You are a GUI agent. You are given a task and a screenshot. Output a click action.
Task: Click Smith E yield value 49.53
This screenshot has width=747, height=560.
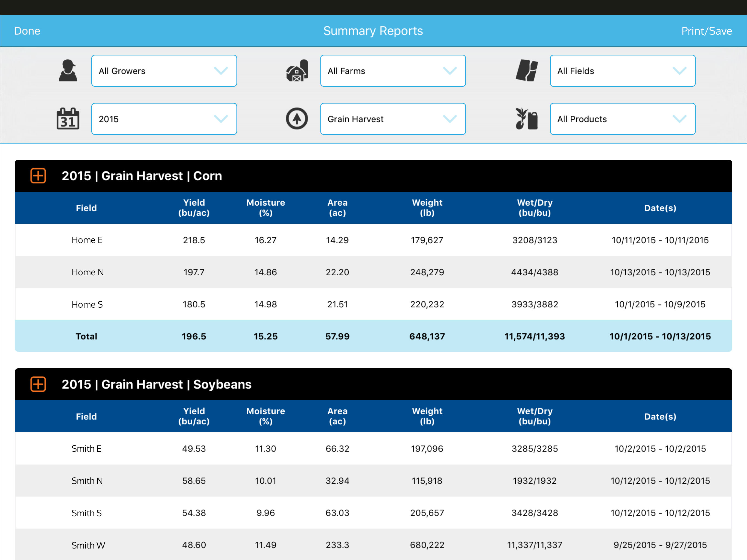[194, 448]
